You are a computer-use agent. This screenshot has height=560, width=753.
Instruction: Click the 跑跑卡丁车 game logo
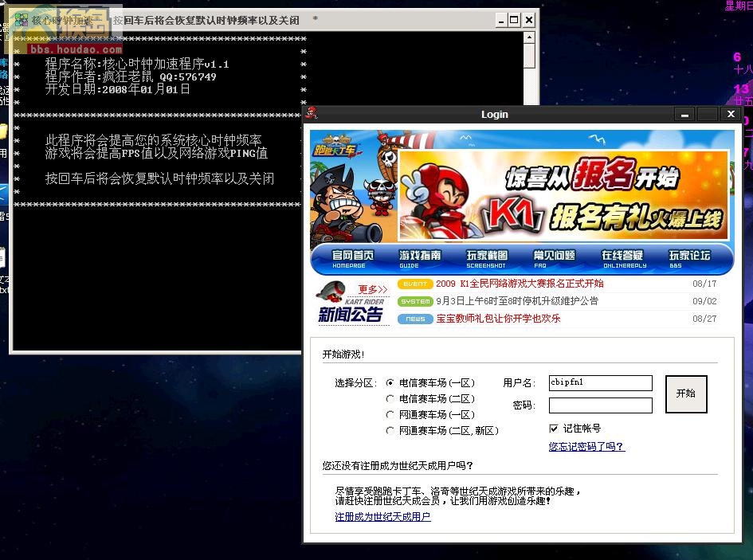click(335, 147)
